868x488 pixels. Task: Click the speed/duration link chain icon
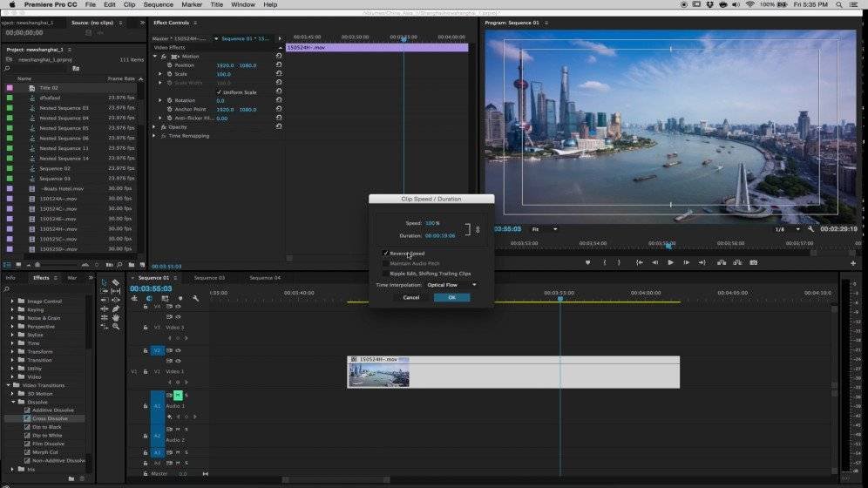pyautogui.click(x=477, y=229)
